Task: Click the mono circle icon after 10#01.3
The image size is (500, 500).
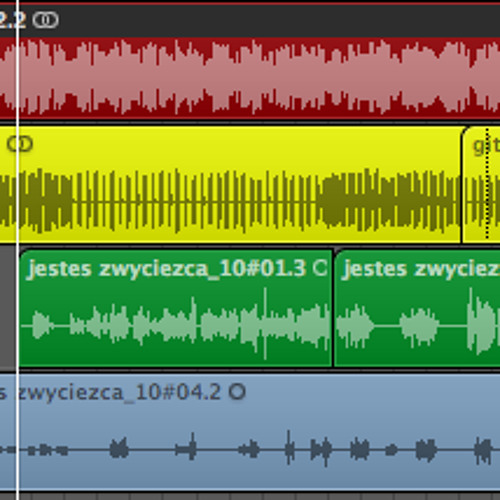Action: click(x=320, y=268)
